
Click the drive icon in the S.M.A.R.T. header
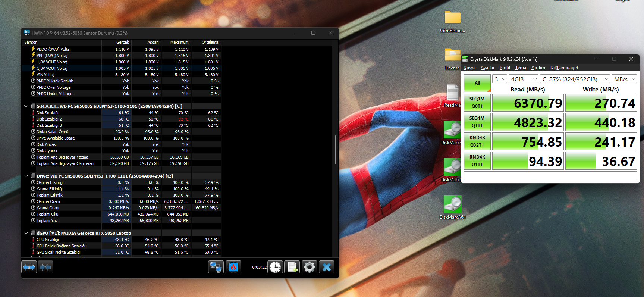coord(33,106)
